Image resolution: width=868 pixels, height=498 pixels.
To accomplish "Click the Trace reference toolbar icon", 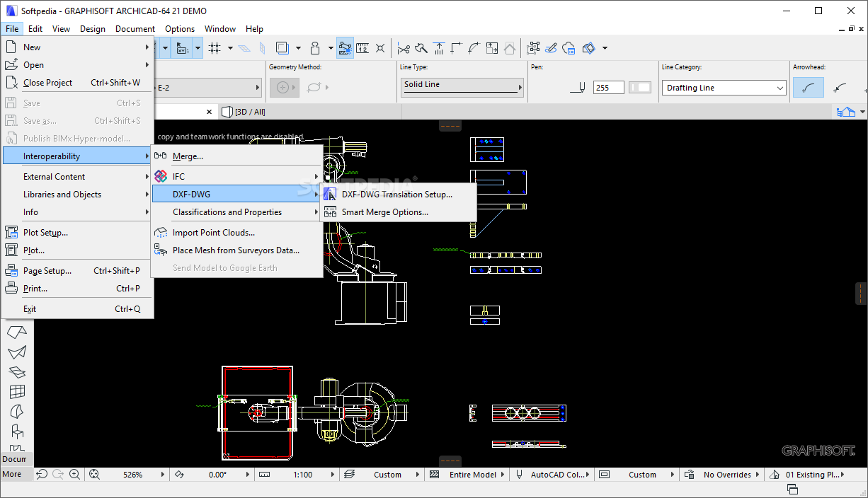I will 282,48.
